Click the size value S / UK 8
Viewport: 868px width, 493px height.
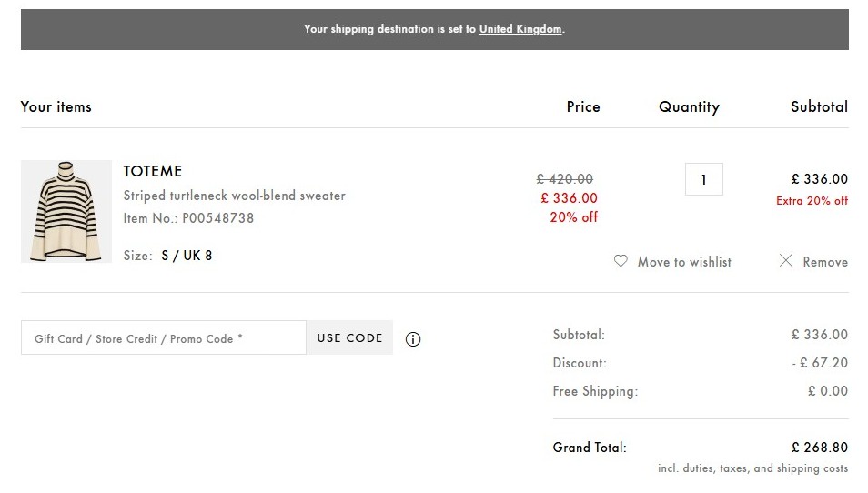(x=187, y=256)
